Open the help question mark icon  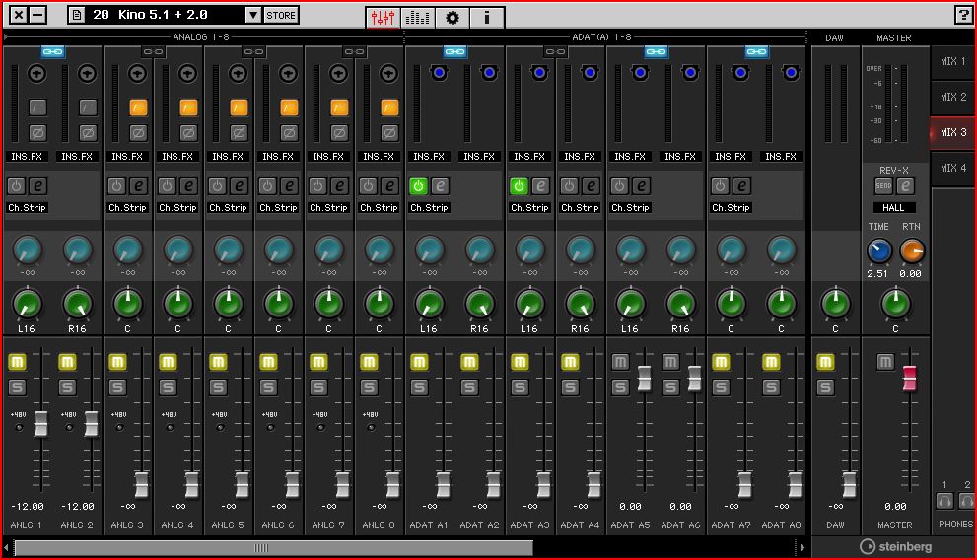tap(962, 15)
